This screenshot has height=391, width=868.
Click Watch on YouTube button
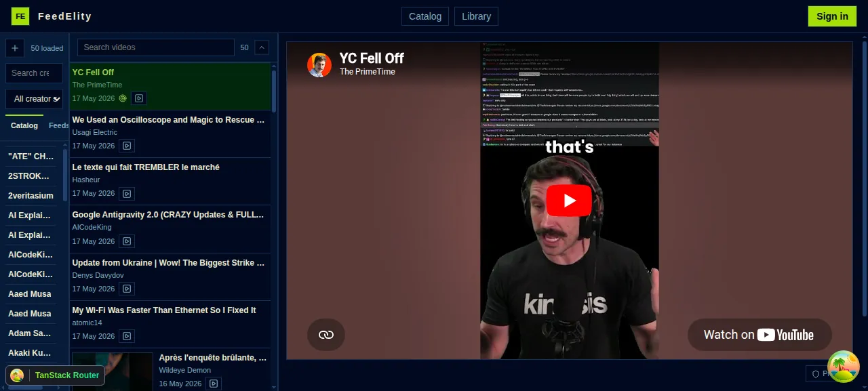[759, 335]
